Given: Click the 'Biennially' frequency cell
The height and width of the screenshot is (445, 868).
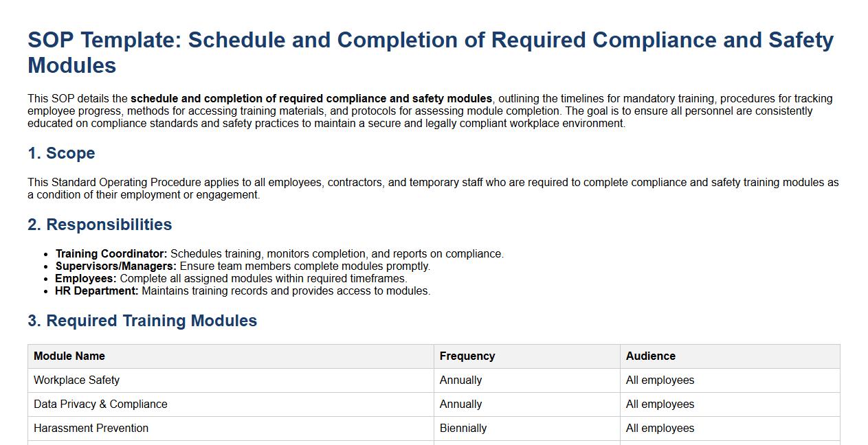Looking at the screenshot, I should click(x=463, y=429).
